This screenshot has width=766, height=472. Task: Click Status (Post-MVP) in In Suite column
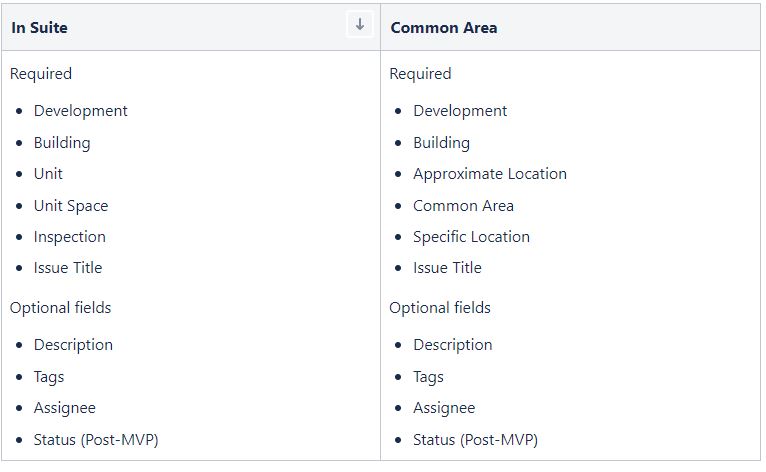point(96,440)
